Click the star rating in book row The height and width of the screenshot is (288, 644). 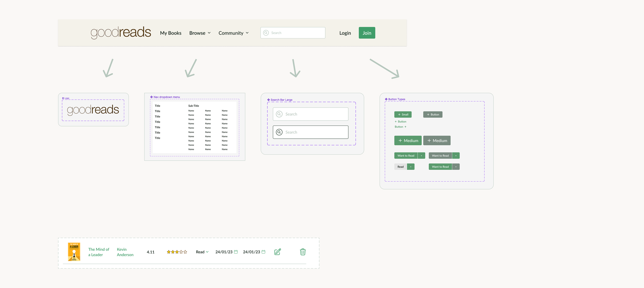[177, 252]
